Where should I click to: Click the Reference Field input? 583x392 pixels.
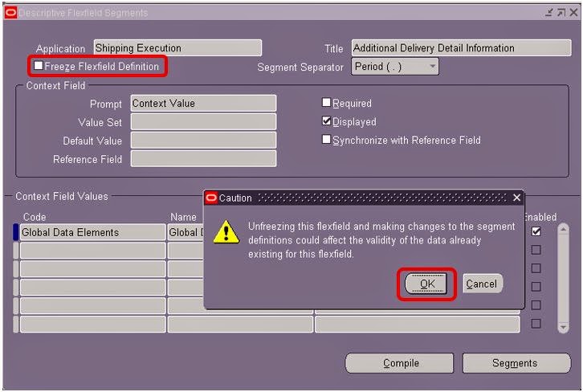click(203, 159)
